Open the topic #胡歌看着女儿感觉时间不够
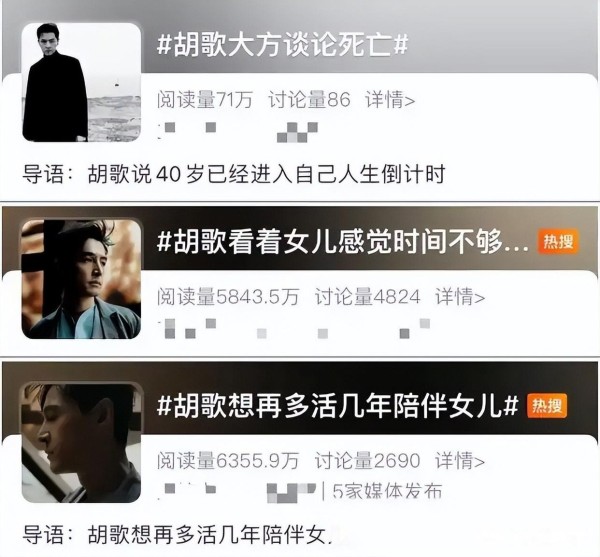The image size is (600, 557). 342,242
